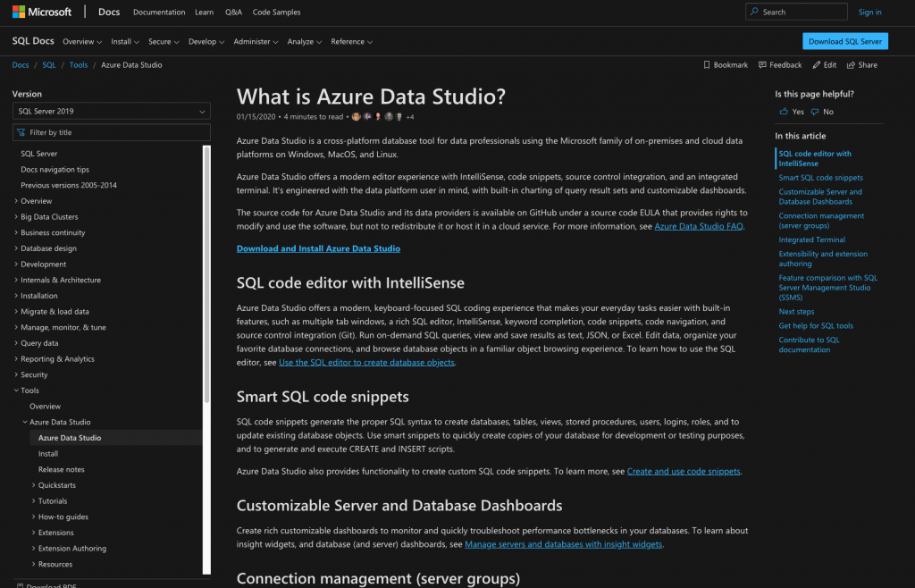Open the Install dropdown menu
Image resolution: width=915 pixels, height=588 pixels.
pos(125,41)
